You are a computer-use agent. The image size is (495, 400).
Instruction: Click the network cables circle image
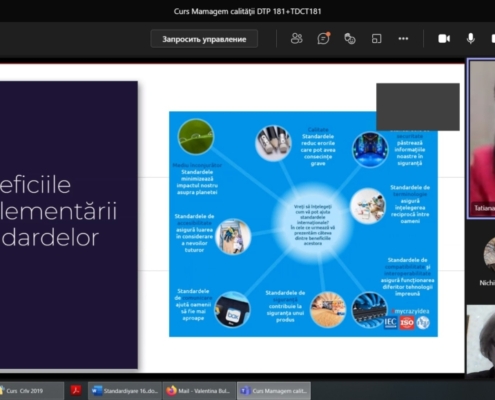click(x=369, y=310)
